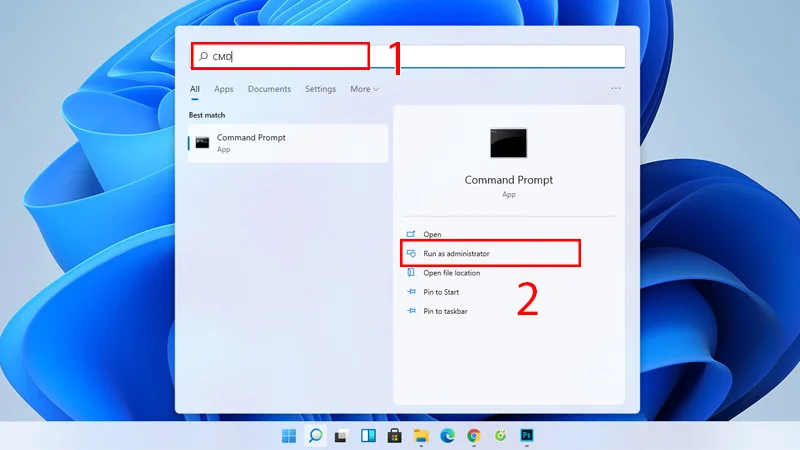Click Open for Command Prompt
Image resolution: width=800 pixels, height=450 pixels.
click(432, 234)
